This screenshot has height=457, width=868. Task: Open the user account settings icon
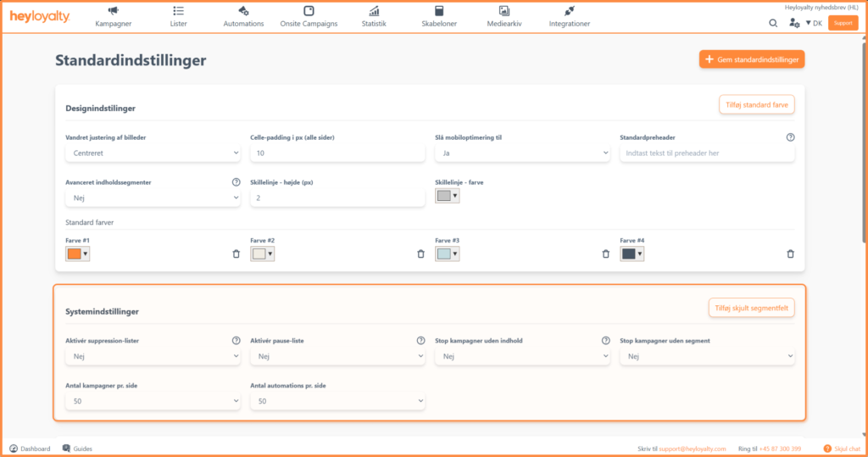793,23
